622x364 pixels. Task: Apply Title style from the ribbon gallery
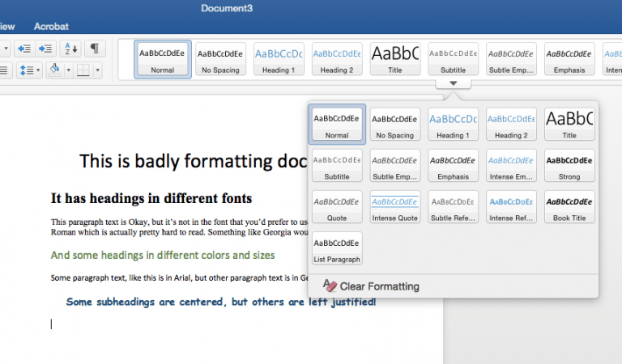395,59
